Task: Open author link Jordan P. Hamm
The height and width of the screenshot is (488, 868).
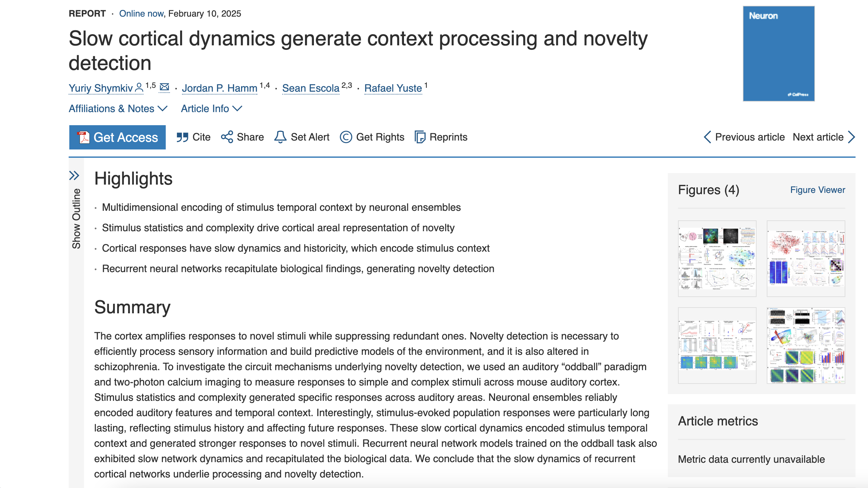Action: tap(219, 88)
